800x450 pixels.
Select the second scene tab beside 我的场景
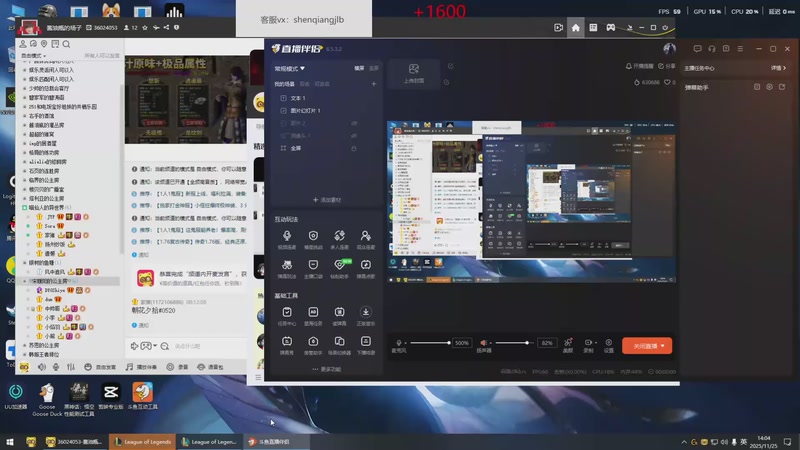305,84
